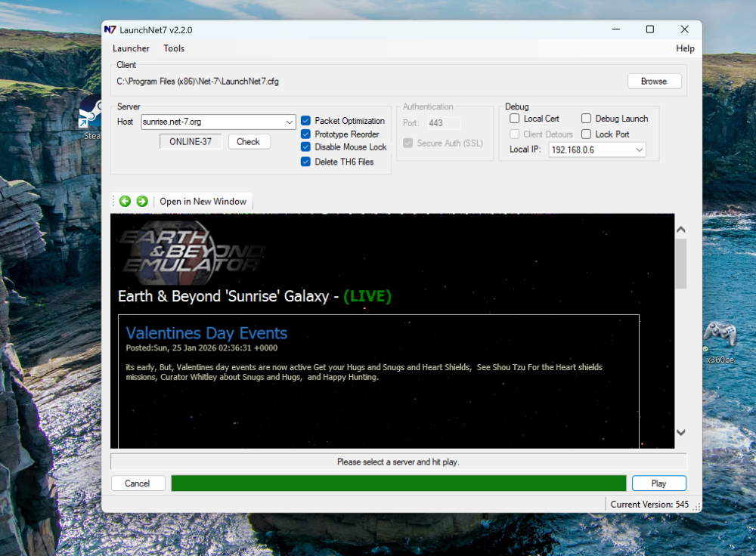Click the Cancel button
756x556 pixels.
click(x=138, y=483)
